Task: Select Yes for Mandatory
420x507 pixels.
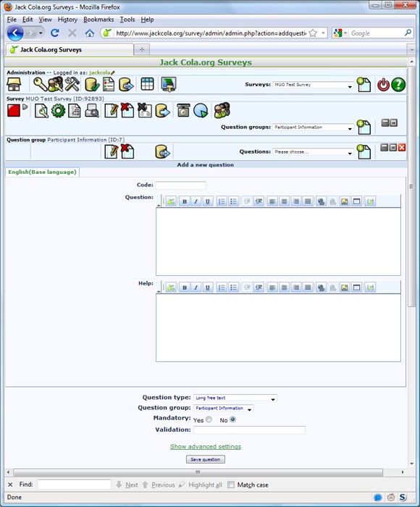Action: (209, 419)
